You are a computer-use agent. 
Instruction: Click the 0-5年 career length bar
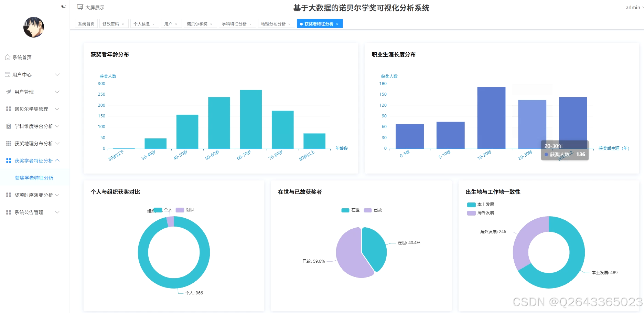tap(409, 136)
